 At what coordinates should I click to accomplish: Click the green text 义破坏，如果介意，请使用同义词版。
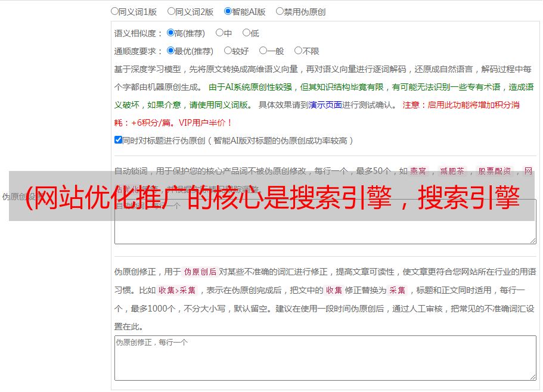[184, 105]
